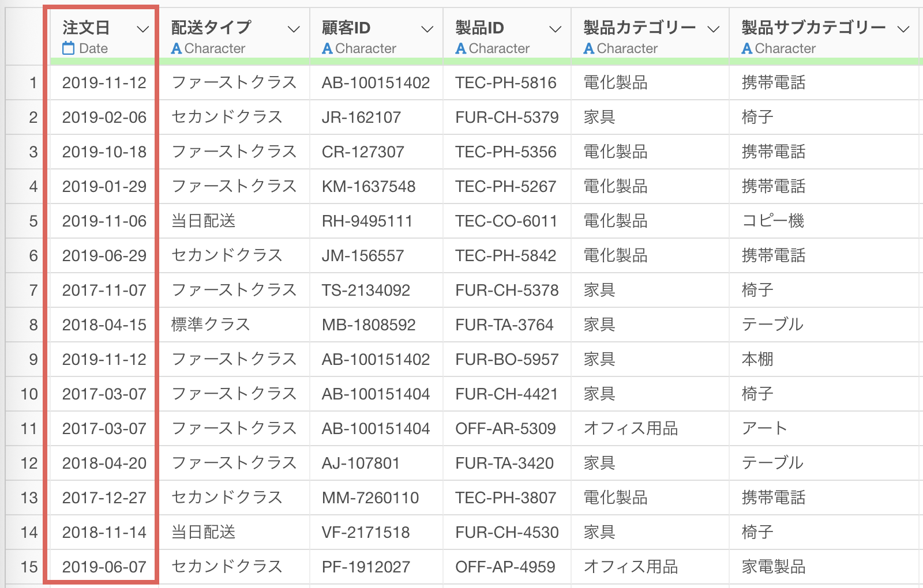Click product ID cell FUR-TA-3764
This screenshot has height=588, width=923.
[x=504, y=325]
